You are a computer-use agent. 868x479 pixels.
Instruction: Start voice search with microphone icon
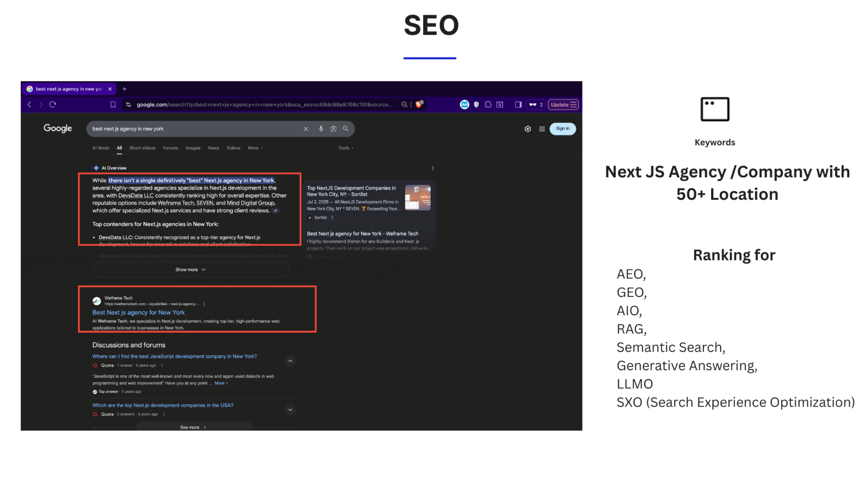pyautogui.click(x=321, y=129)
